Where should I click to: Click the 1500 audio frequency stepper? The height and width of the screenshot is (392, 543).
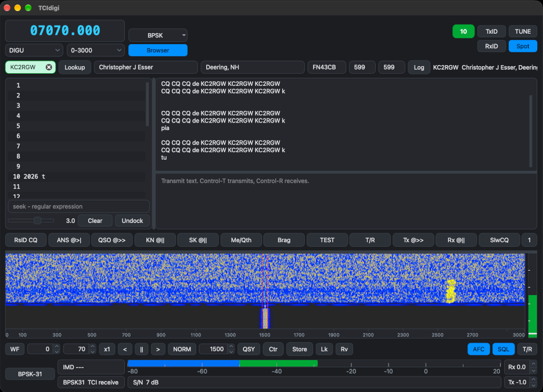click(217, 349)
